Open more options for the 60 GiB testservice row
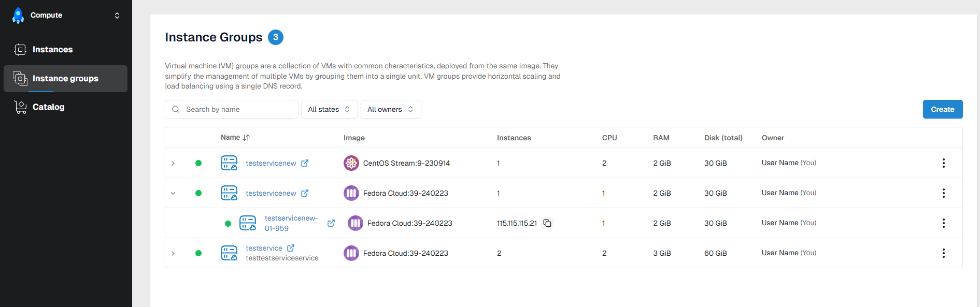 pos(943,253)
